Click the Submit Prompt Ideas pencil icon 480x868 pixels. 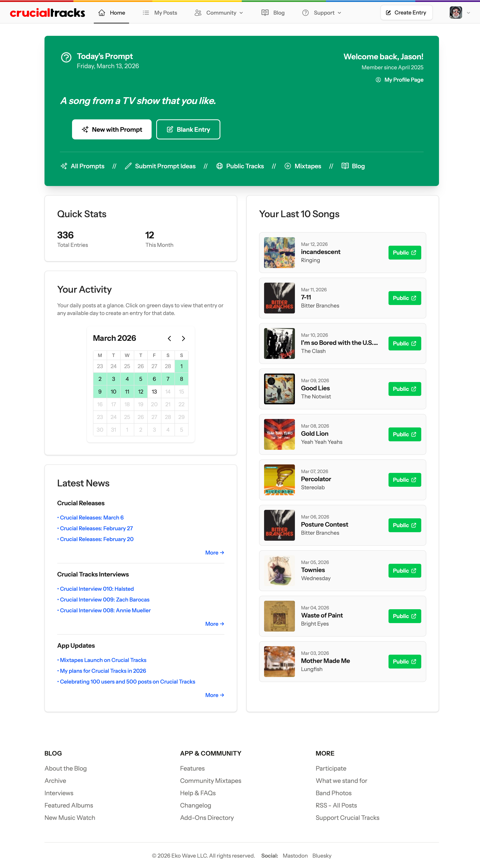(128, 166)
